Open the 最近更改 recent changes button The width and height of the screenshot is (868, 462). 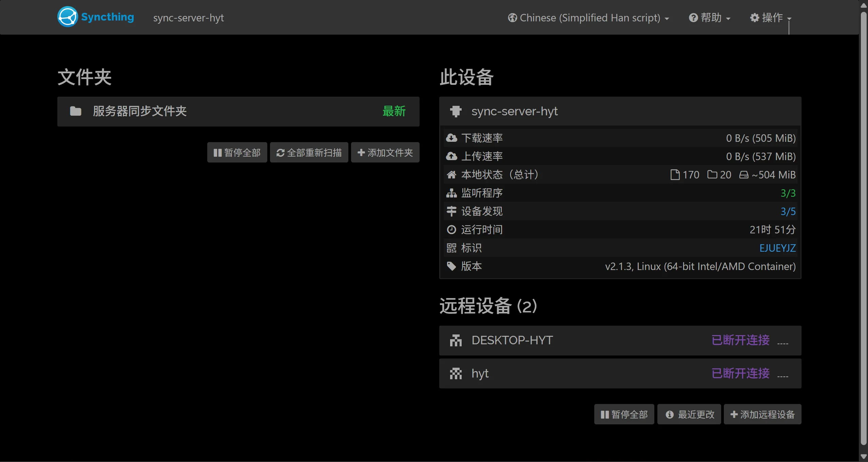(x=689, y=415)
